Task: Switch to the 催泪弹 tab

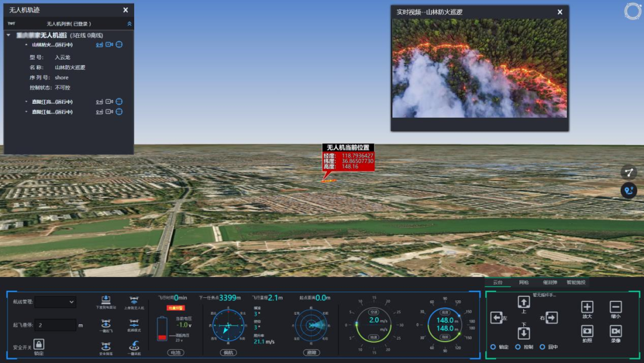Action: (x=549, y=282)
